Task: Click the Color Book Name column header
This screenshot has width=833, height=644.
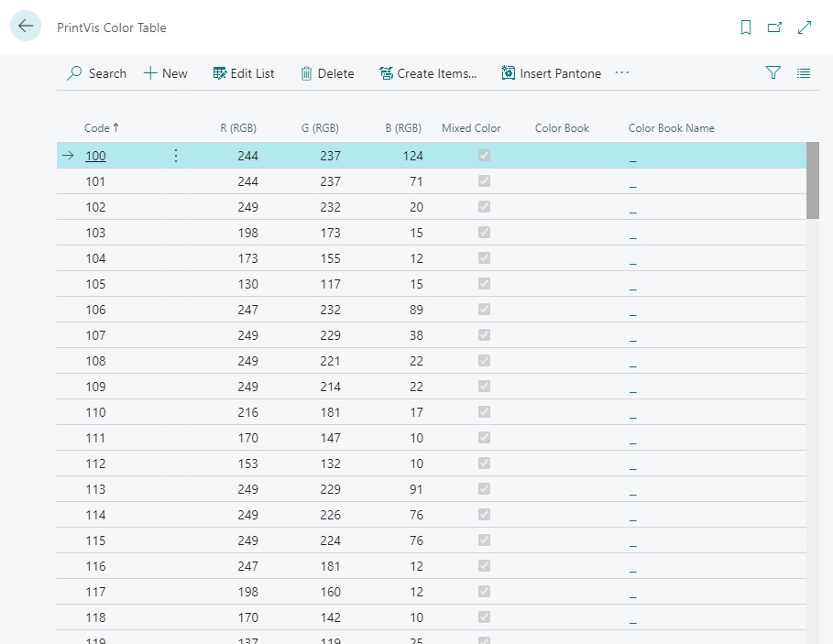Action: coord(671,128)
